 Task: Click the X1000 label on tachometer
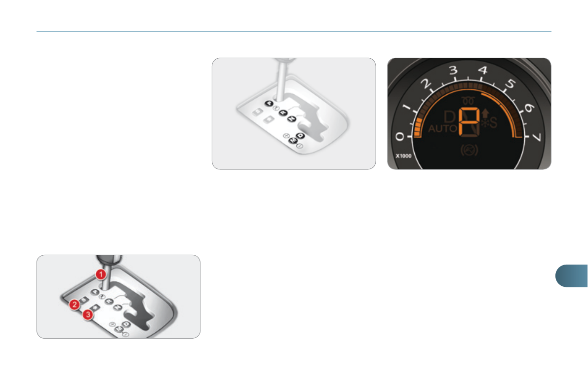(x=403, y=156)
